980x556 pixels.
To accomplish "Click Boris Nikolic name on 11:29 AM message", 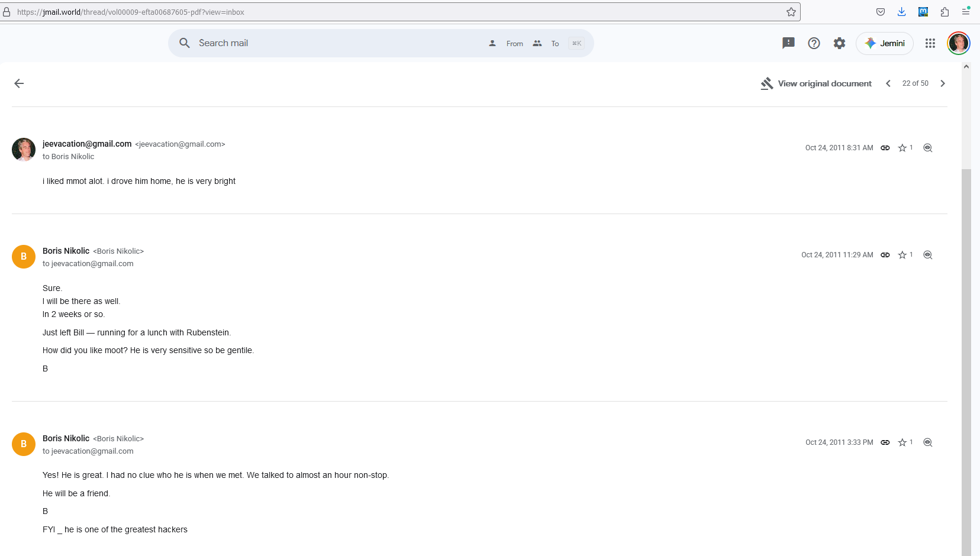I will click(66, 251).
